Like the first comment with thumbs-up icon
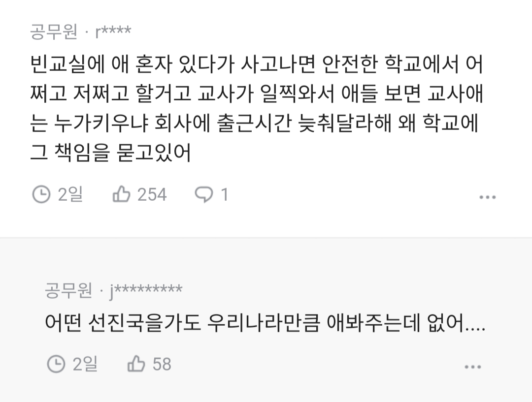 121,194
